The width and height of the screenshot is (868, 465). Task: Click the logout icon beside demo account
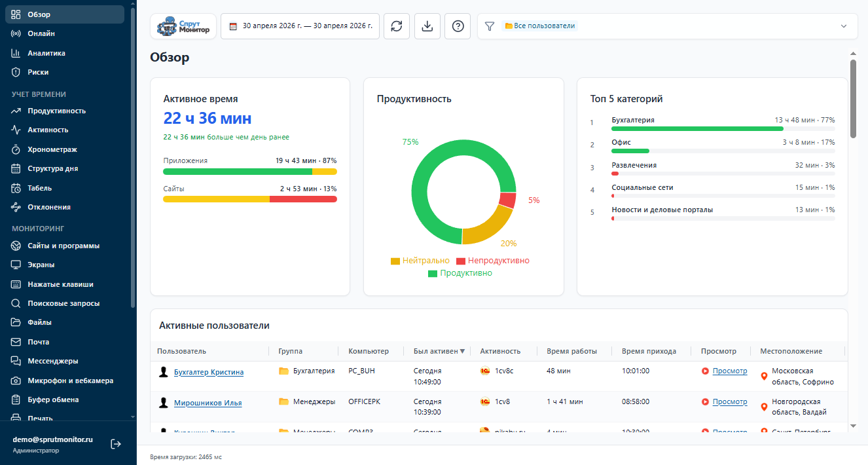pos(116,444)
